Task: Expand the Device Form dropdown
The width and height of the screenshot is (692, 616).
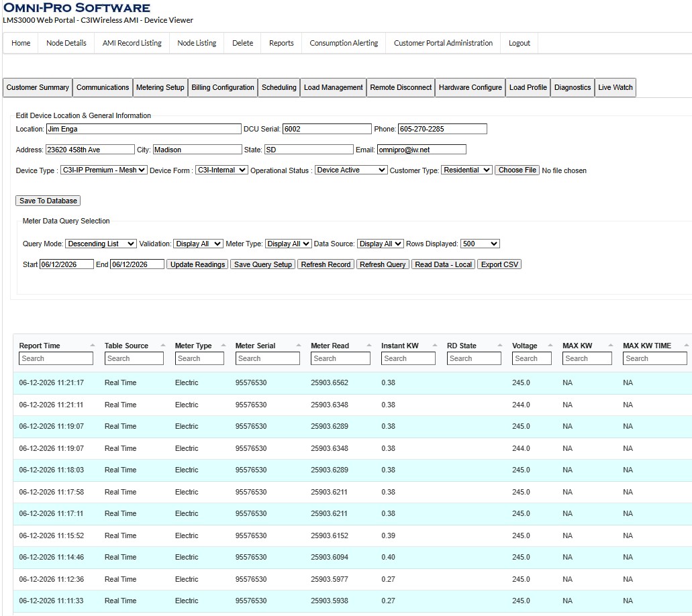Action: [221, 170]
